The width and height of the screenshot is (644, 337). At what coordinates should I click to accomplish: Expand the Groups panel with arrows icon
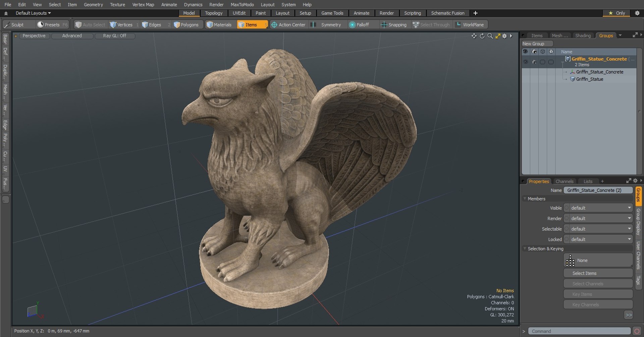[635, 35]
